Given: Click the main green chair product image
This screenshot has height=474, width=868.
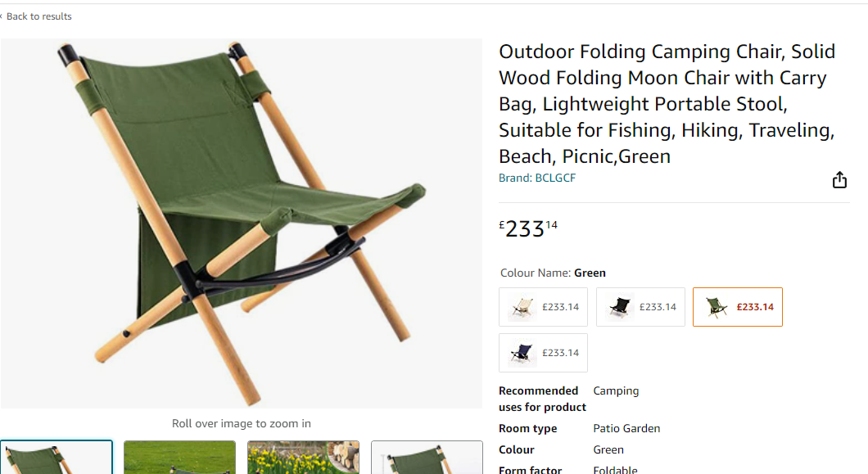Looking at the screenshot, I should pos(242,223).
